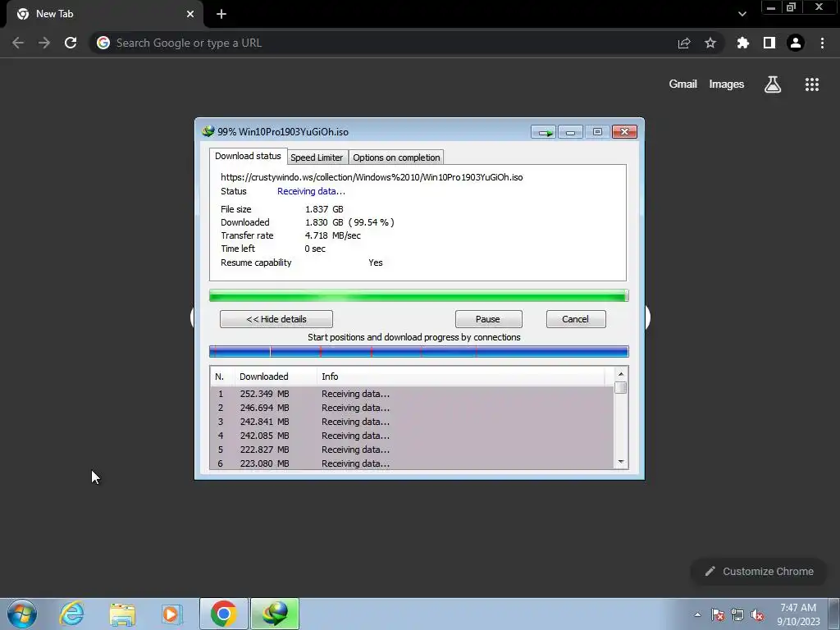Click the Downloaded 1.830 GB value
The image size is (840, 630).
tap(349, 222)
